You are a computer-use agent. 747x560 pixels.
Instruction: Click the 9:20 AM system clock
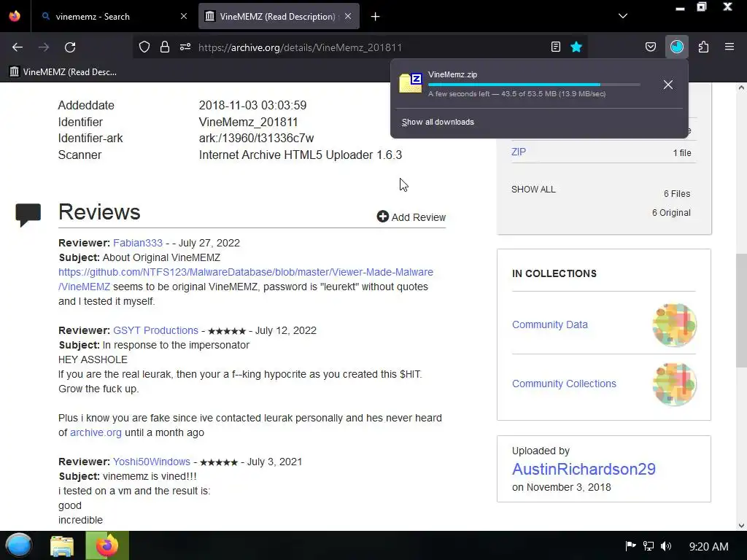click(x=708, y=547)
